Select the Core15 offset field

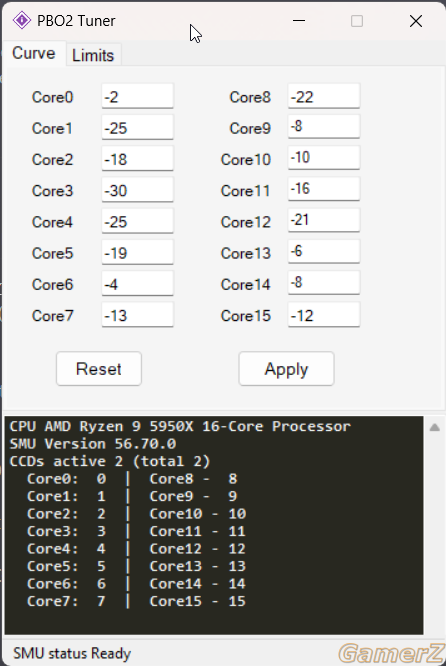click(324, 315)
